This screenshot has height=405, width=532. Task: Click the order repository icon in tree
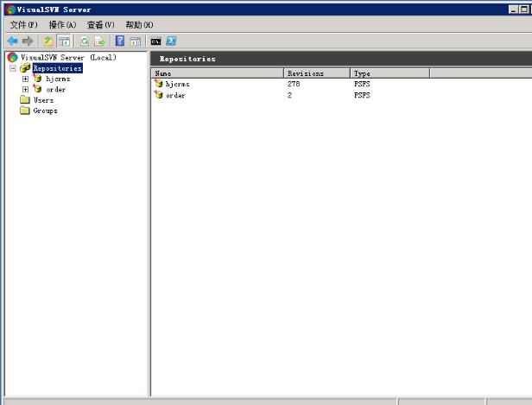point(37,89)
